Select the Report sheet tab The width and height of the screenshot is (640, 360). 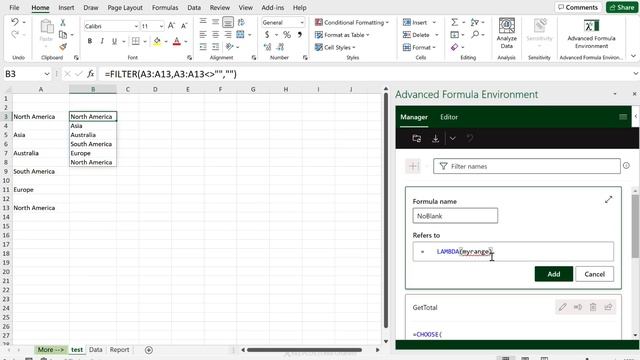(119, 349)
